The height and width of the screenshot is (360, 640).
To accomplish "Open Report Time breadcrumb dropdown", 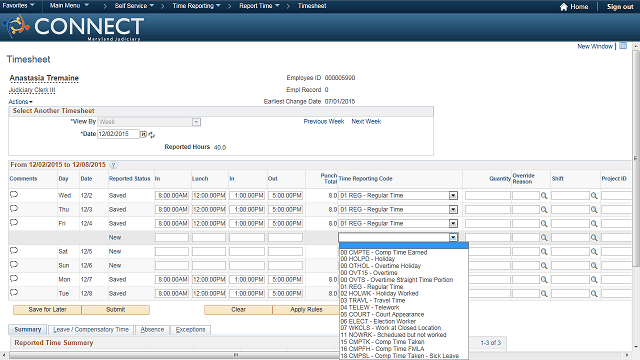I will [x=259, y=6].
